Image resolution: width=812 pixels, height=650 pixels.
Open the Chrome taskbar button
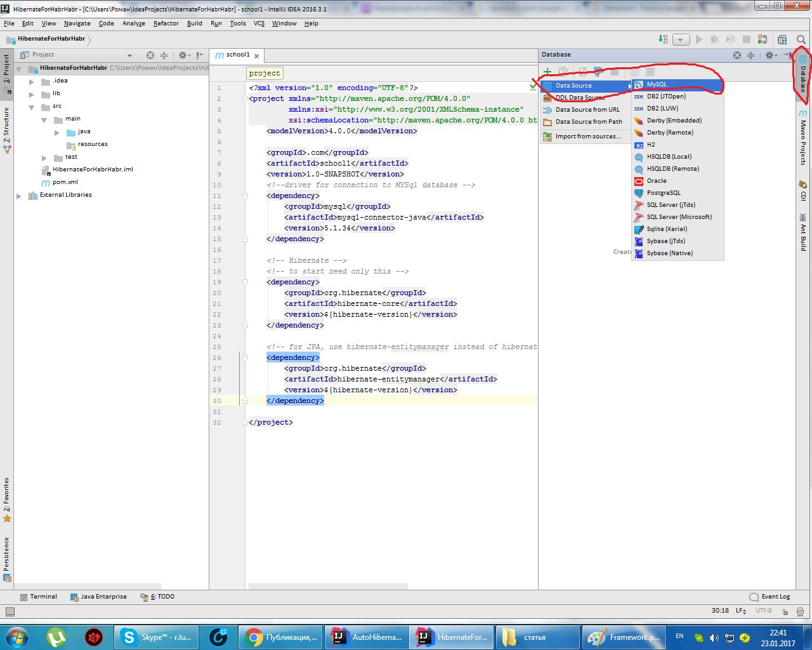point(281,637)
